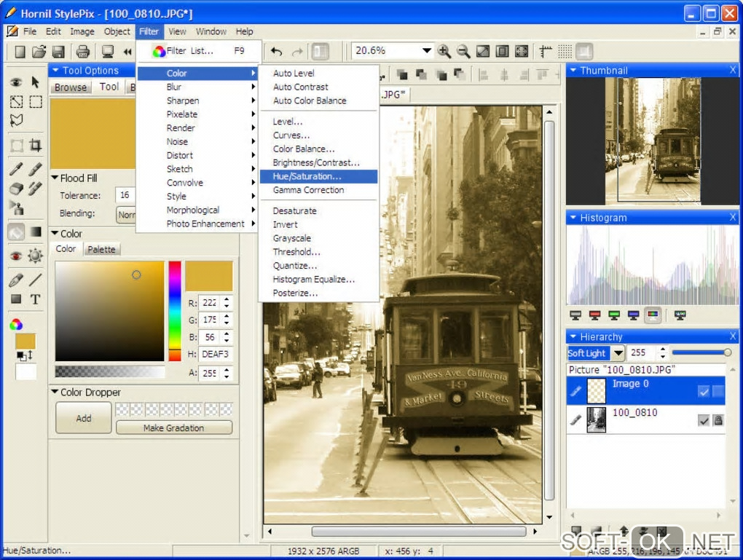The width and height of the screenshot is (743, 560).
Task: Open Filter List menu entry
Action: point(197,51)
